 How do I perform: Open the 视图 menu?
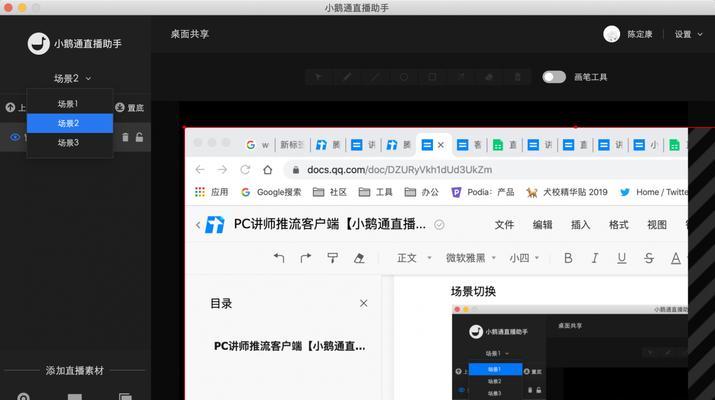[x=657, y=224]
